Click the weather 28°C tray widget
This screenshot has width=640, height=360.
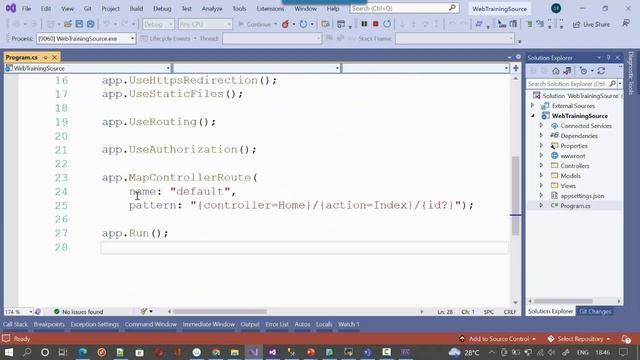click(x=464, y=352)
